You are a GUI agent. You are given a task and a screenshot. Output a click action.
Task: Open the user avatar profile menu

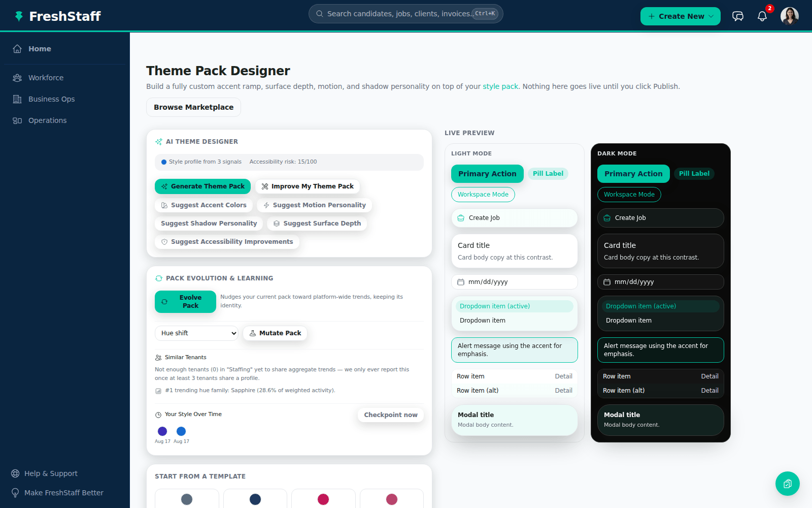pyautogui.click(x=790, y=16)
